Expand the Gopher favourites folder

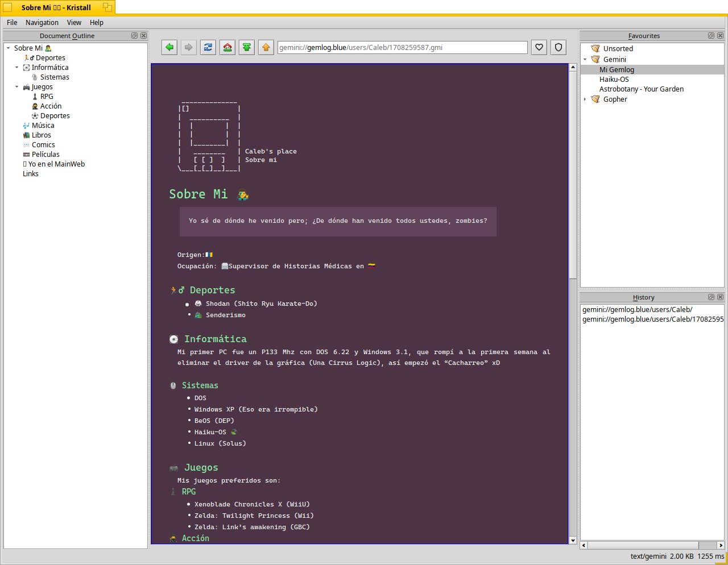click(x=585, y=99)
